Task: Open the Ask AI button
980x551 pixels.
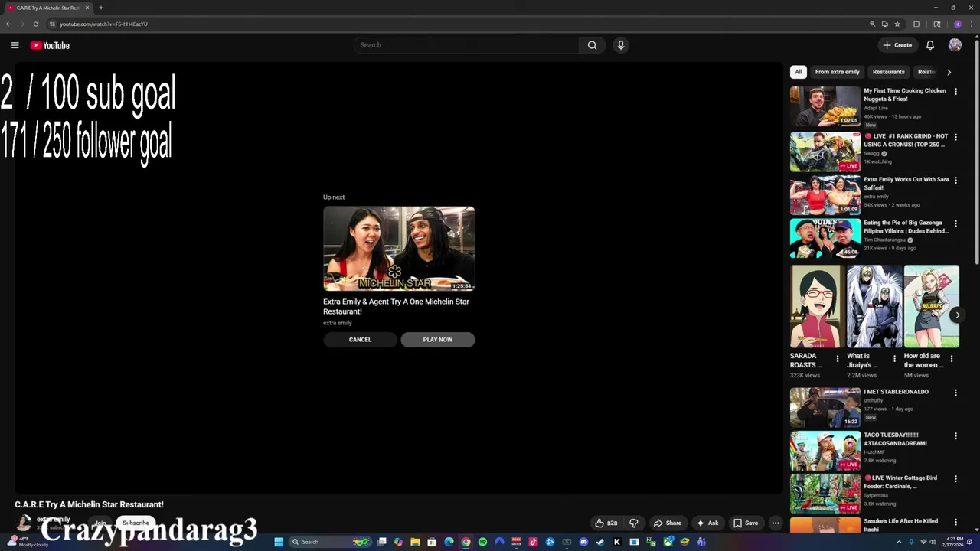Action: (707, 523)
